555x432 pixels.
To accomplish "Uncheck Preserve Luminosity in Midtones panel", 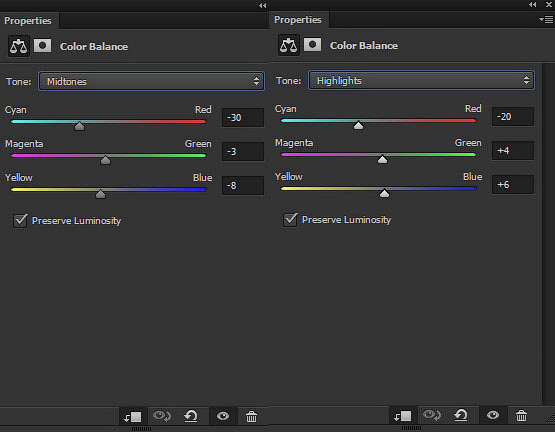I will (x=21, y=221).
